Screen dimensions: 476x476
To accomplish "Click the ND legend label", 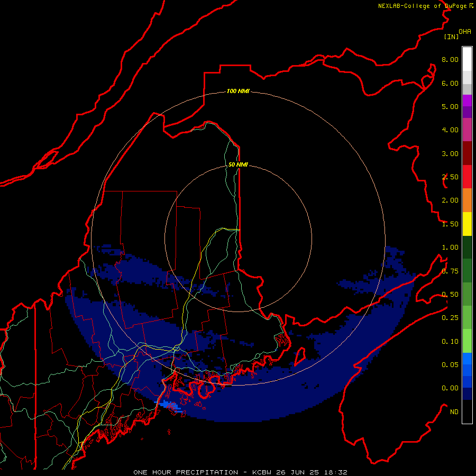I will [x=454, y=412].
